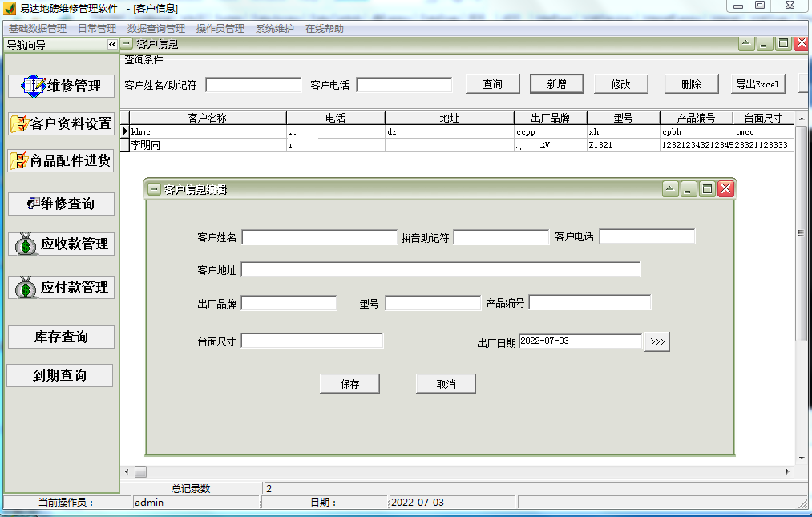
Task: Open the 维修管理 module from the sidebar
Action: tap(61, 86)
